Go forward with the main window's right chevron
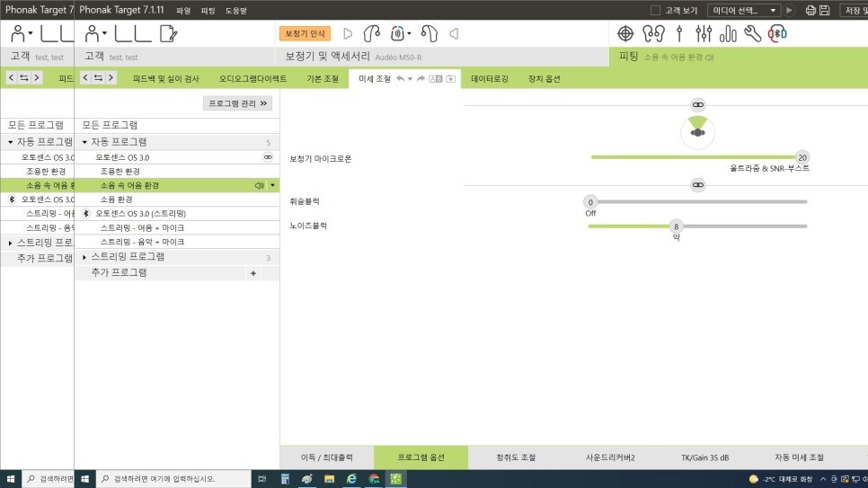The height and width of the screenshot is (488, 868). pos(111,78)
